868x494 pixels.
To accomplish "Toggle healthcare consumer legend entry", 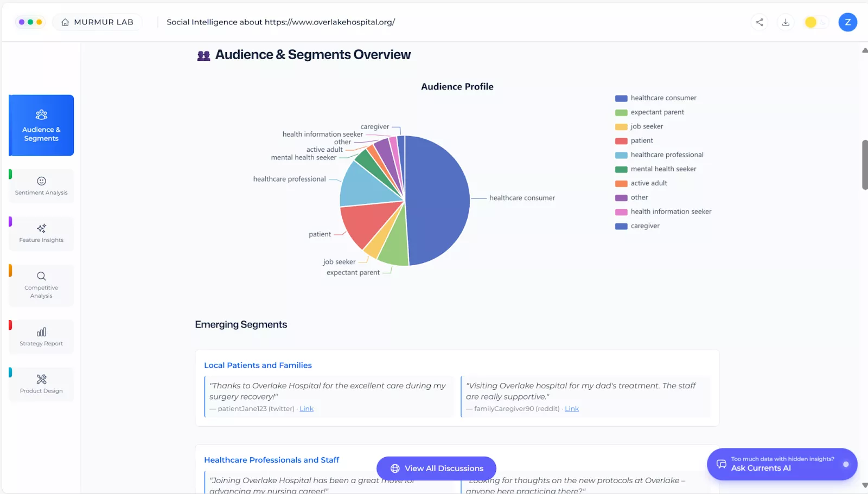I will click(x=663, y=98).
